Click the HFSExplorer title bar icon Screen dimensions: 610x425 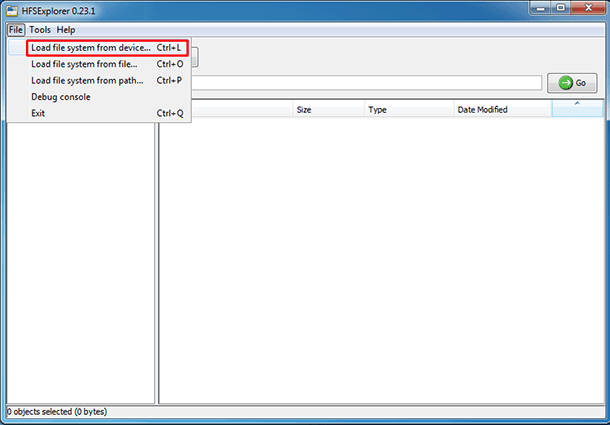tap(12, 11)
